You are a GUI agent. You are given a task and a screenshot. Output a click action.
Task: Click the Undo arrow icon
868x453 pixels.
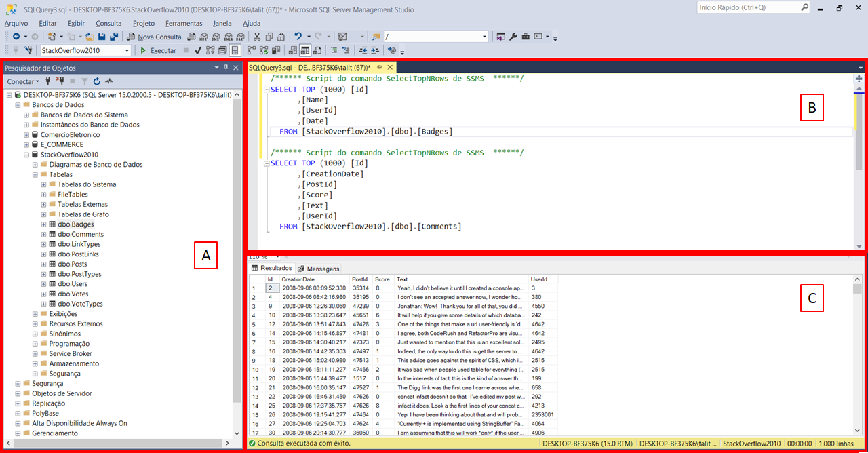click(x=298, y=37)
